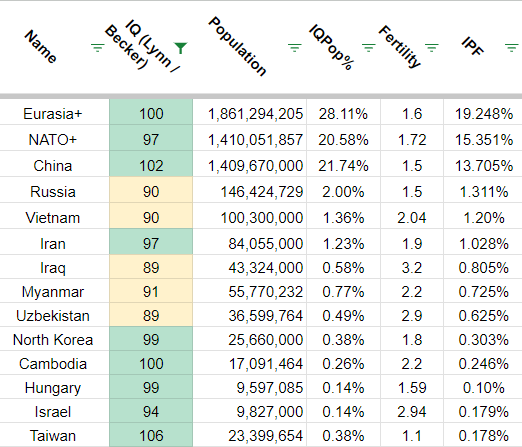Select the Taiwan name cell
Screen dimensions: 522x447
pyautogui.click(x=53, y=436)
